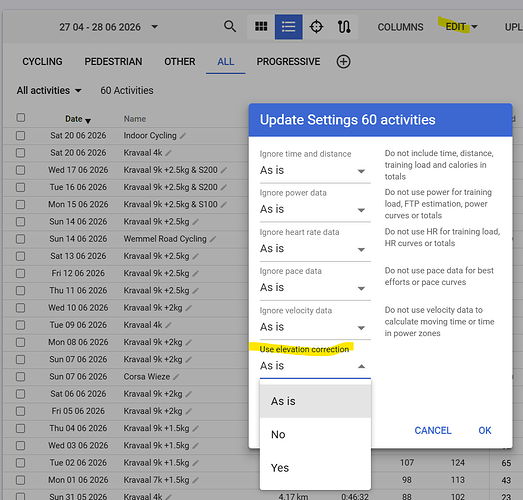Select checkbox for Tue 09 06 2026
The width and height of the screenshot is (523, 500).
click(x=21, y=325)
